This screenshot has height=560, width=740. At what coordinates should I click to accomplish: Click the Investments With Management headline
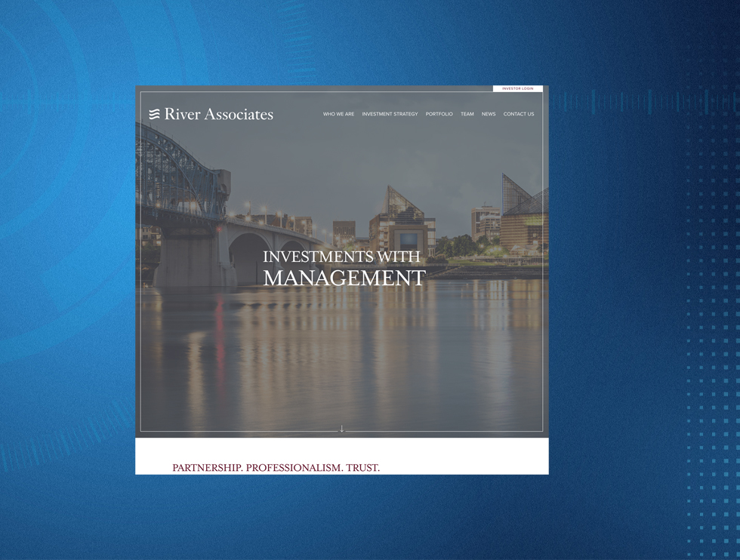pos(344,267)
